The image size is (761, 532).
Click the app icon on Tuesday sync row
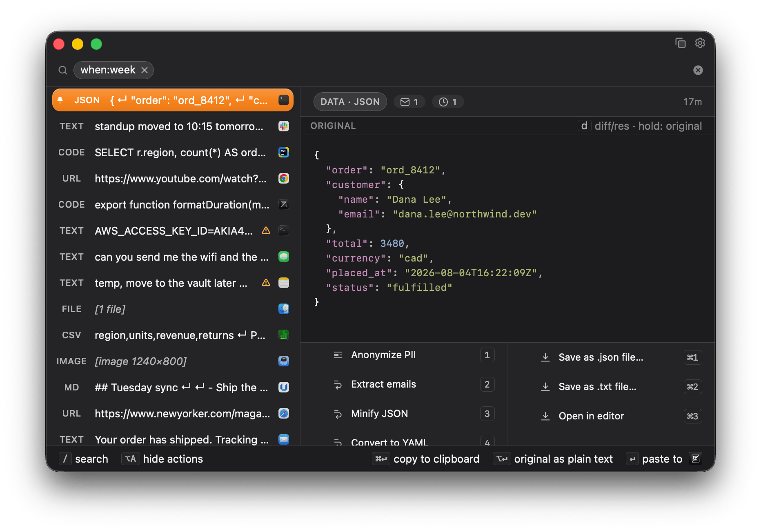(284, 387)
